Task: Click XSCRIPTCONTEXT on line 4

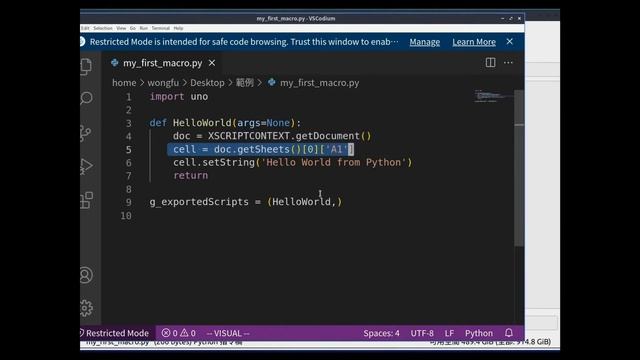Action: (x=249, y=136)
